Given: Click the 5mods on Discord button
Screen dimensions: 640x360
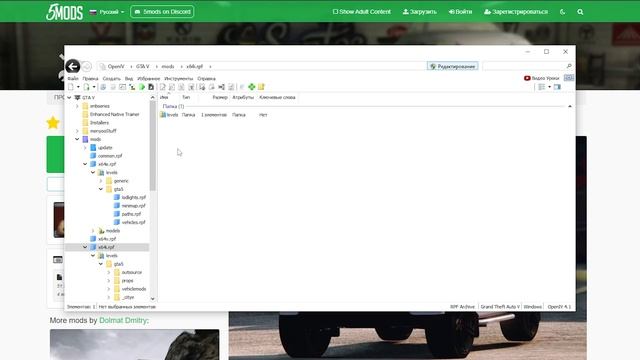Looking at the screenshot, I should (162, 12).
